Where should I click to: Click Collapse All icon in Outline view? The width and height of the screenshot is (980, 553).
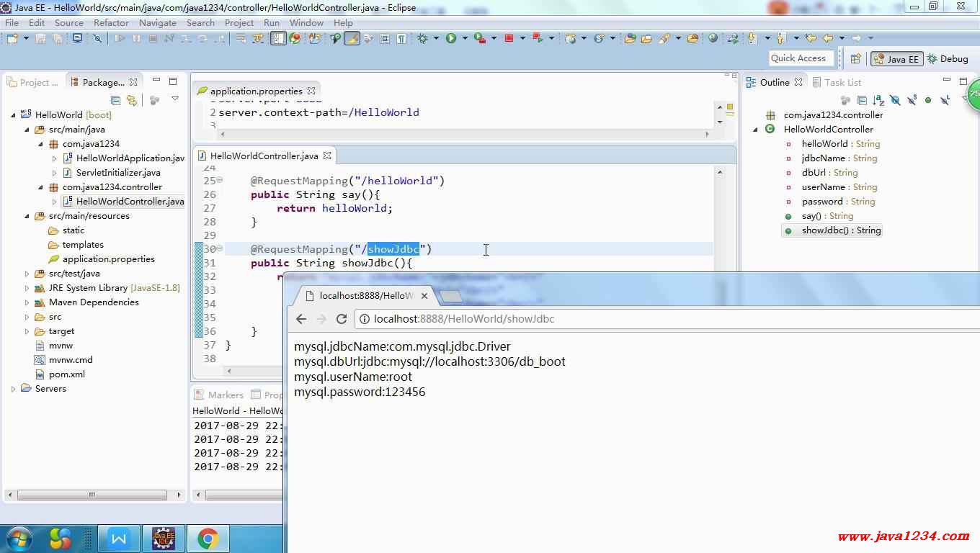tap(862, 100)
